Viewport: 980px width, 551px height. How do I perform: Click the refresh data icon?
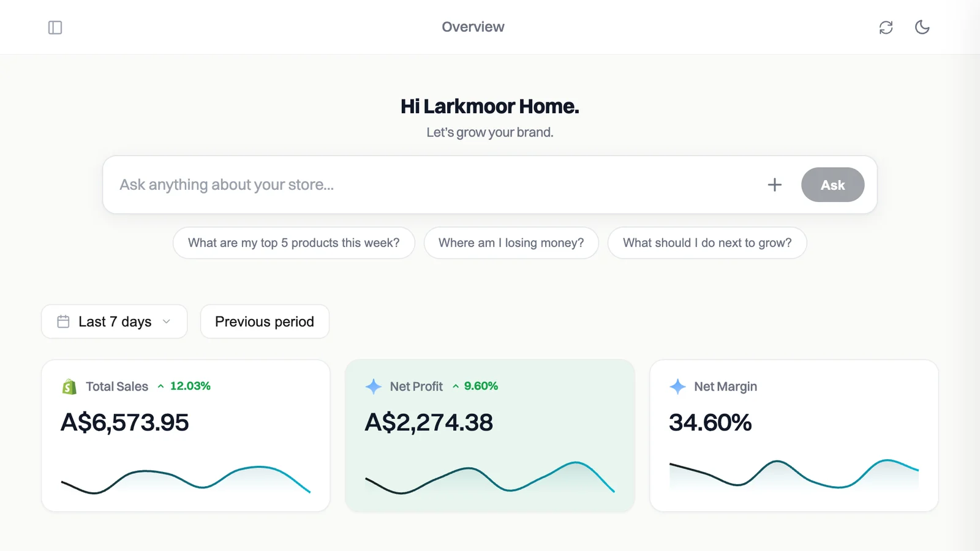pos(886,28)
